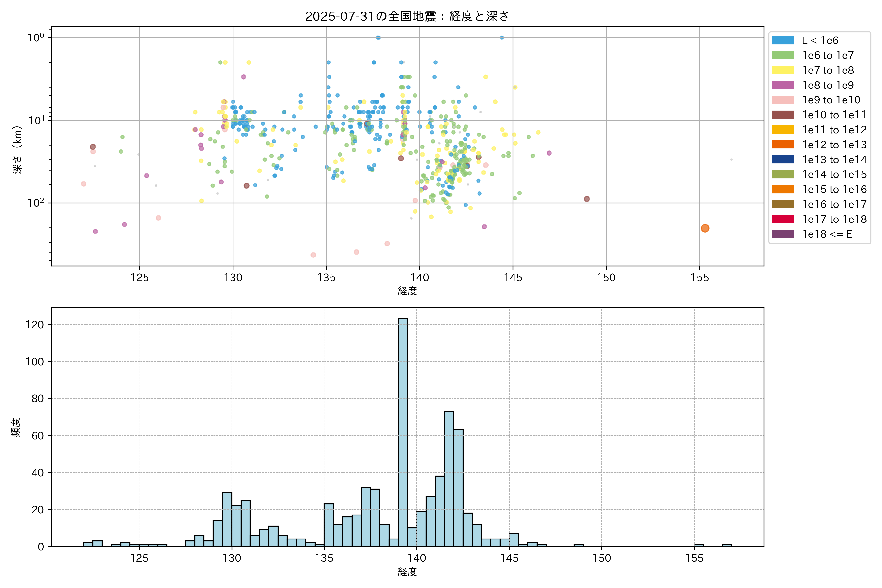Click the upper plot 経度 x-axis label
Screen dimensions: 882x588
tap(407, 291)
